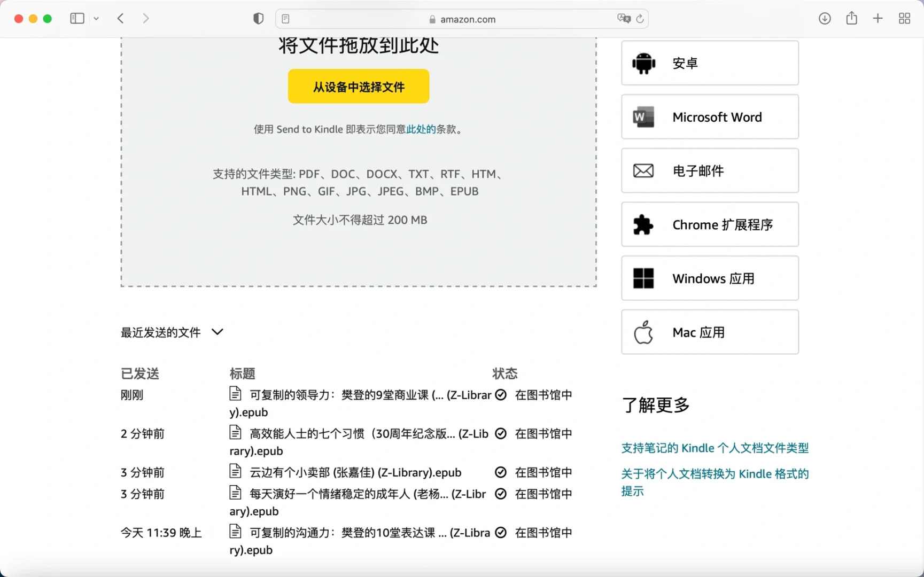Image resolution: width=924 pixels, height=577 pixels.
Task: Show Safari downloads
Action: 825,19
